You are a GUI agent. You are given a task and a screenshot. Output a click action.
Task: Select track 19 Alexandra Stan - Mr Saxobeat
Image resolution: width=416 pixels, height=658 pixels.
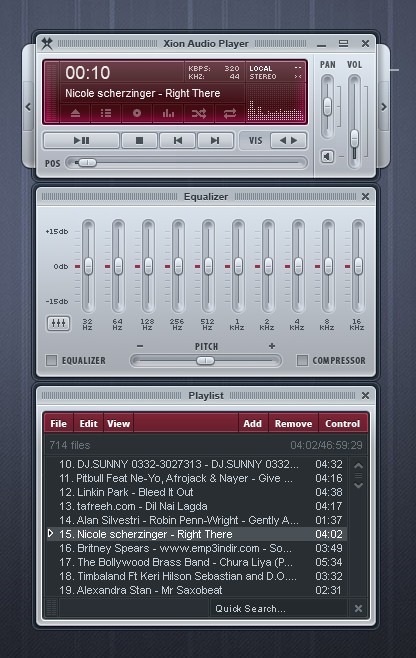click(196, 590)
